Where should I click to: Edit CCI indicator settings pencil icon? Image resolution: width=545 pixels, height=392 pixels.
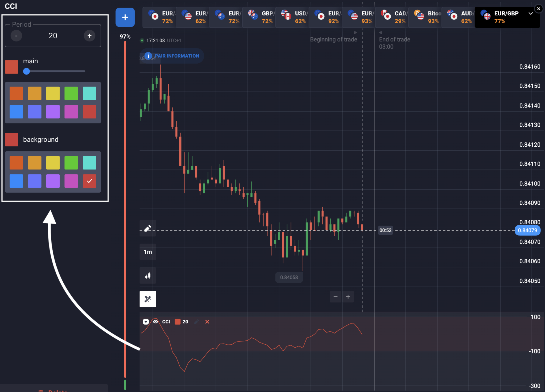pos(197,322)
